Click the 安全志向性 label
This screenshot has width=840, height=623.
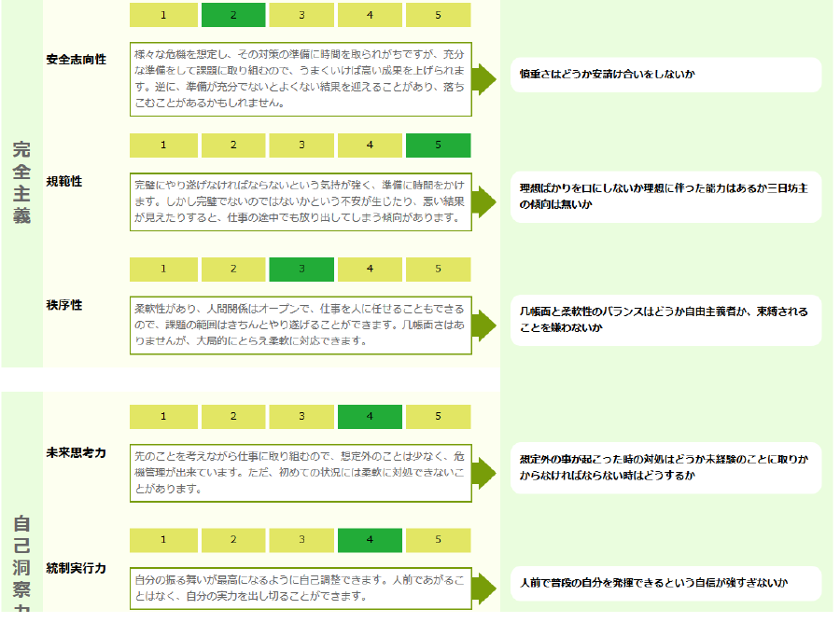[x=77, y=60]
